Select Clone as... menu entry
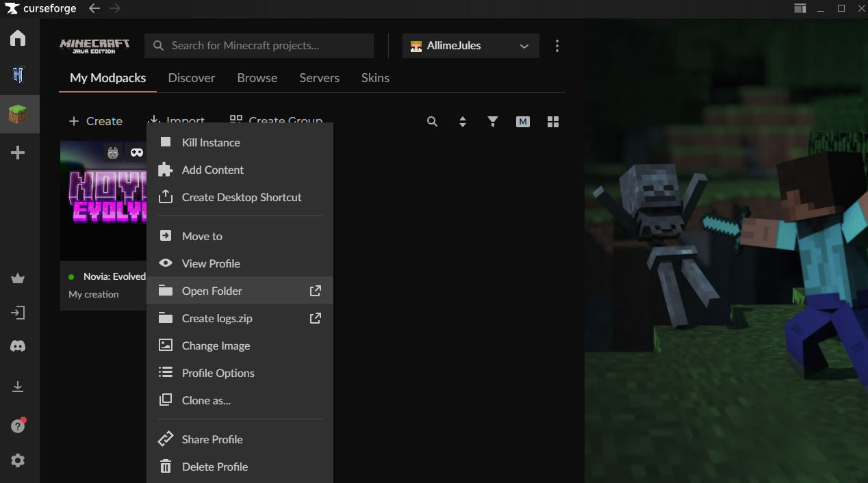 (240, 400)
